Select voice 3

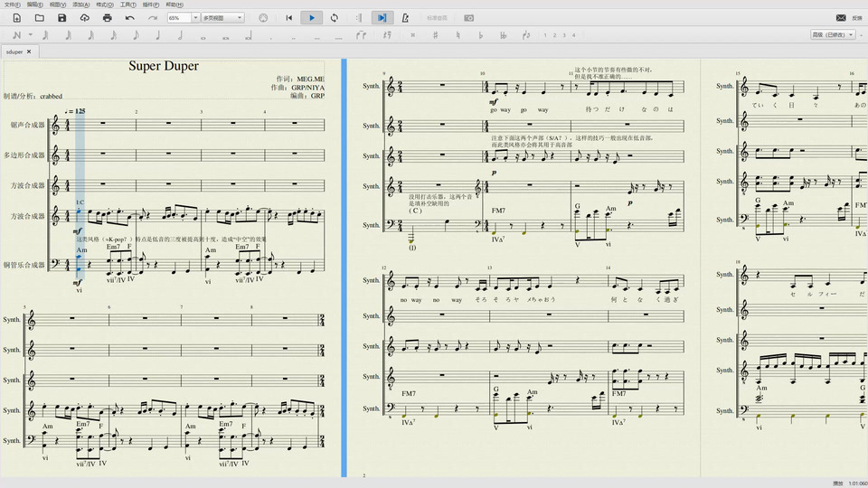564,35
